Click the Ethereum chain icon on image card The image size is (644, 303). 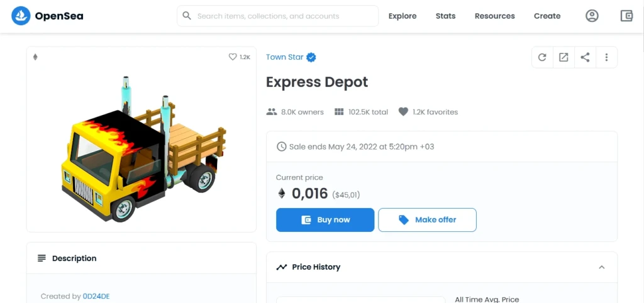[x=35, y=57]
